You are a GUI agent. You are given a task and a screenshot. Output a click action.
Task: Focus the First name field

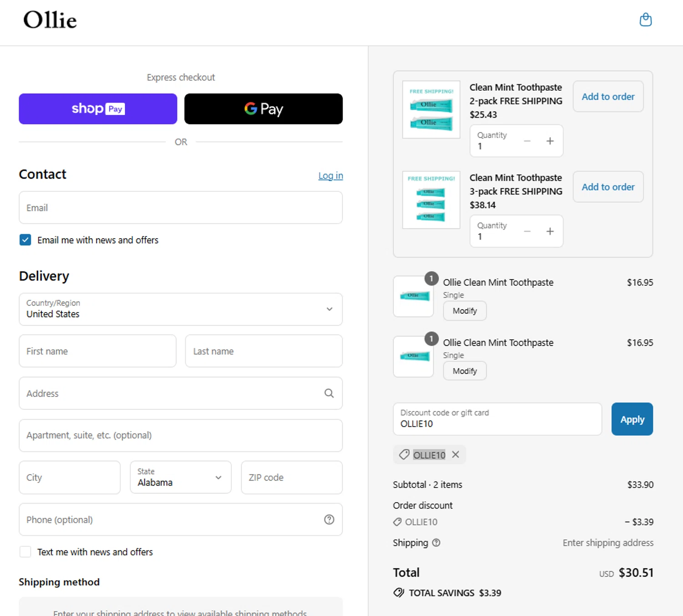(97, 351)
